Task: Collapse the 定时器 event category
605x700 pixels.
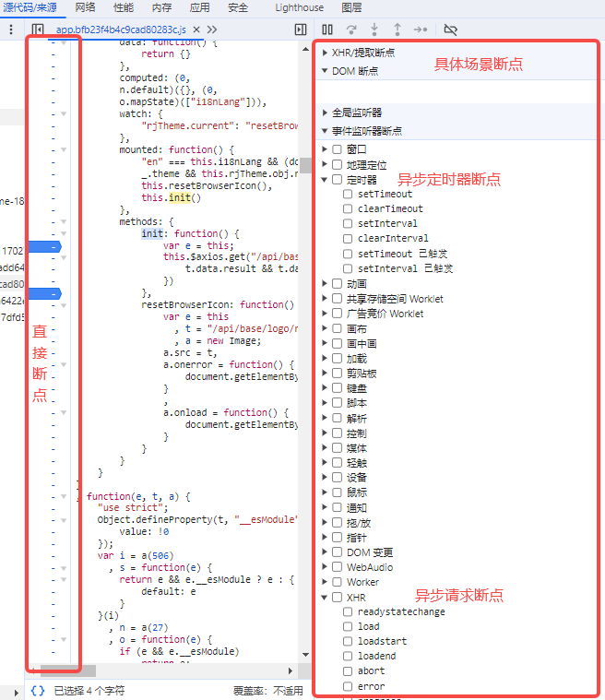Action: pos(325,180)
